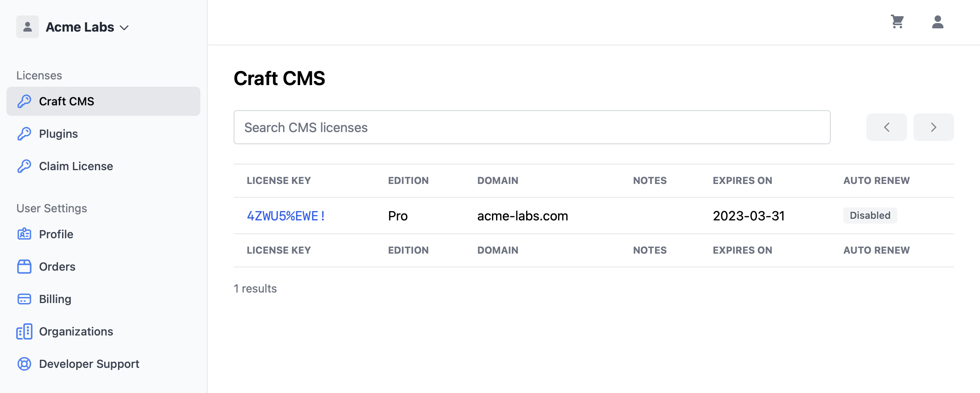Open the Claim License page

(103, 166)
